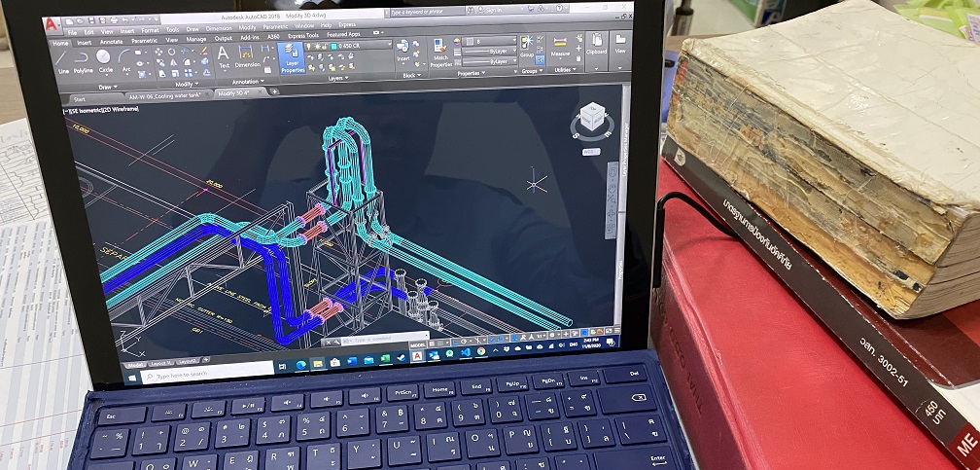Screen dimensions: 980x470
Task: Click the AutoCAD application menu logo
Action: [x=52, y=25]
